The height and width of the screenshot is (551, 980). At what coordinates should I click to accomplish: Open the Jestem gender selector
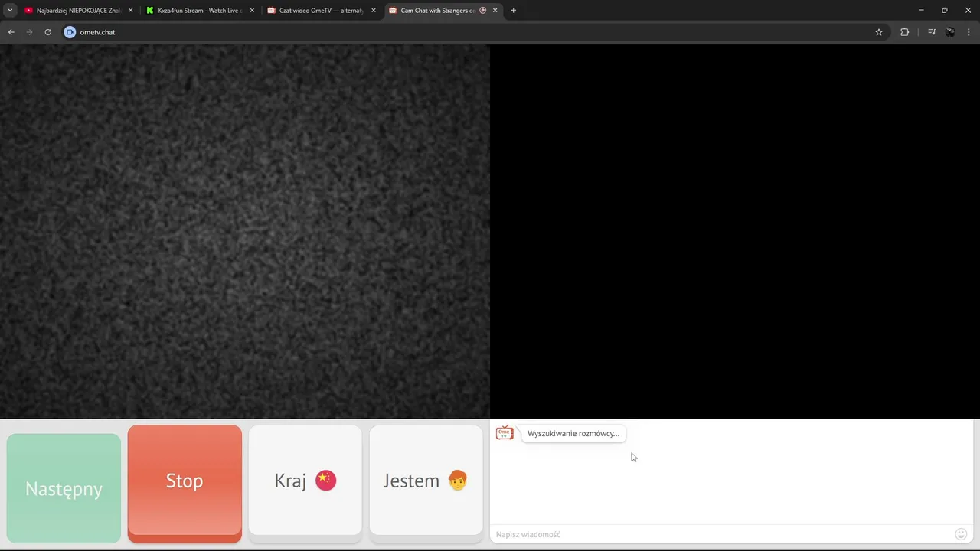coord(426,481)
